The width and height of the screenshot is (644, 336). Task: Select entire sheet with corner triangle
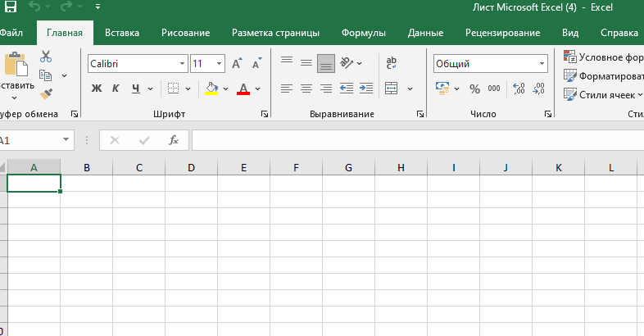click(3, 167)
